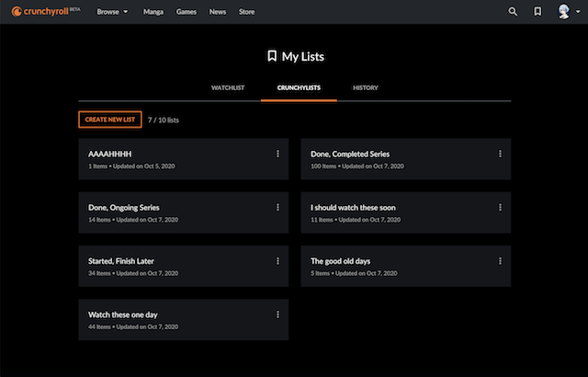Go to the Store link
This screenshot has width=588, height=377.
[x=246, y=12]
